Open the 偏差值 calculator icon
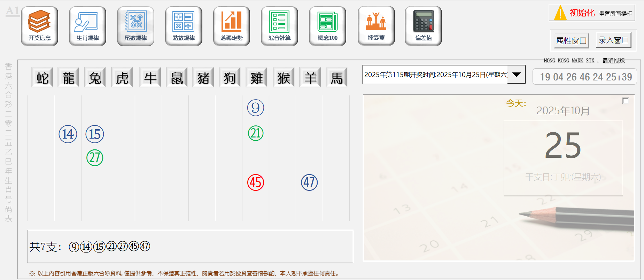This screenshot has width=644, height=280. tap(423, 26)
